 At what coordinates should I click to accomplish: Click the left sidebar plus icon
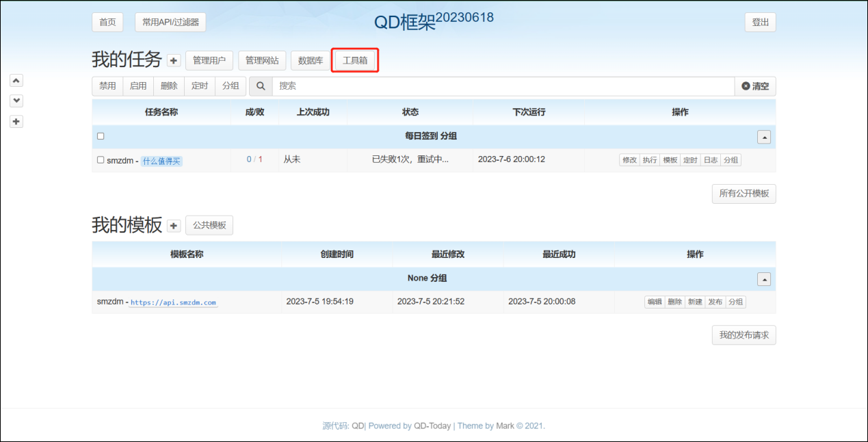17,121
